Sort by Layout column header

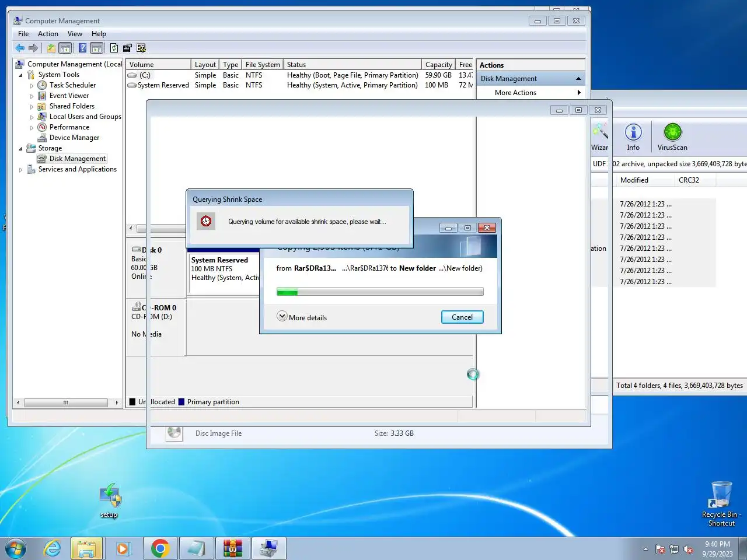click(205, 65)
